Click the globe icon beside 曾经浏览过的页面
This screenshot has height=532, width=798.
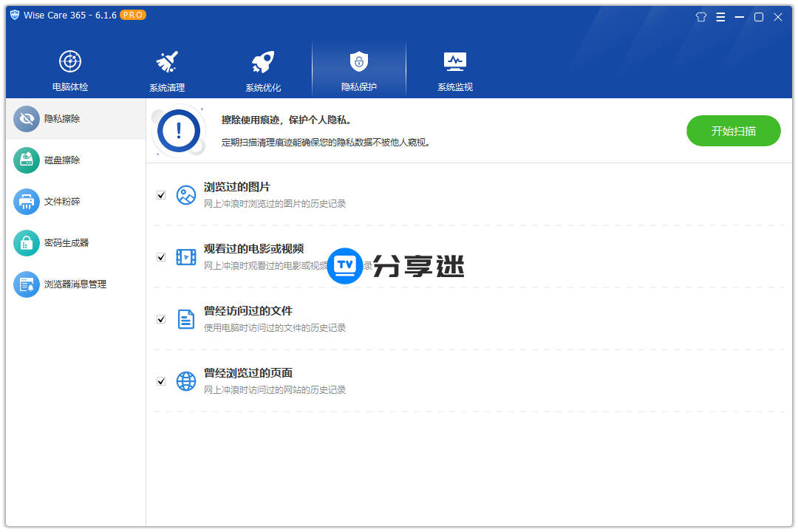point(186,381)
